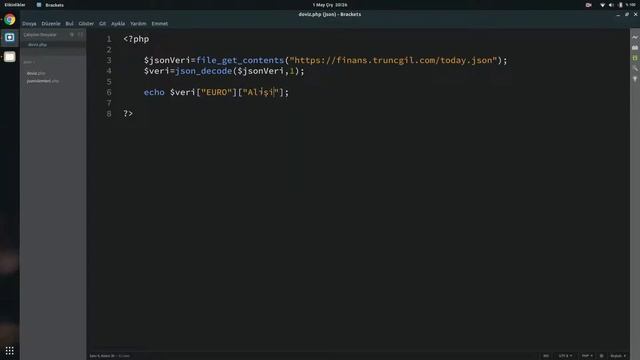Screen dimensions: 640x360
Task: Open the Göster menu
Action: pyautogui.click(x=86, y=24)
